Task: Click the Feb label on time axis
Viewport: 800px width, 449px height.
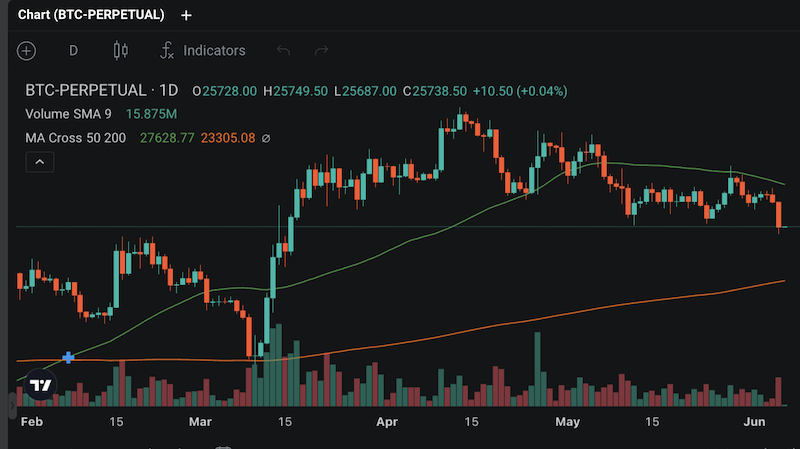Action: click(x=32, y=422)
